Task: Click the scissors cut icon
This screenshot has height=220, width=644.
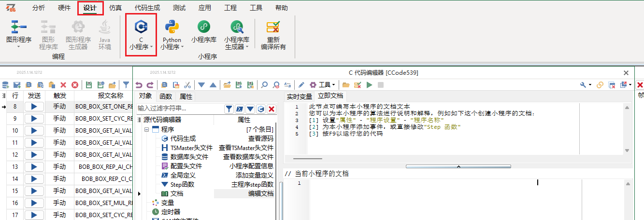Action: pyautogui.click(x=188, y=85)
